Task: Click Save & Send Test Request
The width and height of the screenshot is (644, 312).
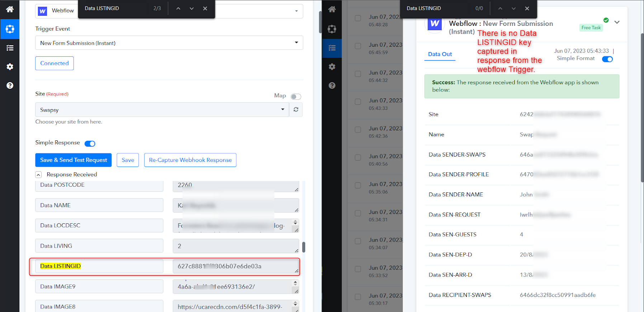Action: click(74, 160)
